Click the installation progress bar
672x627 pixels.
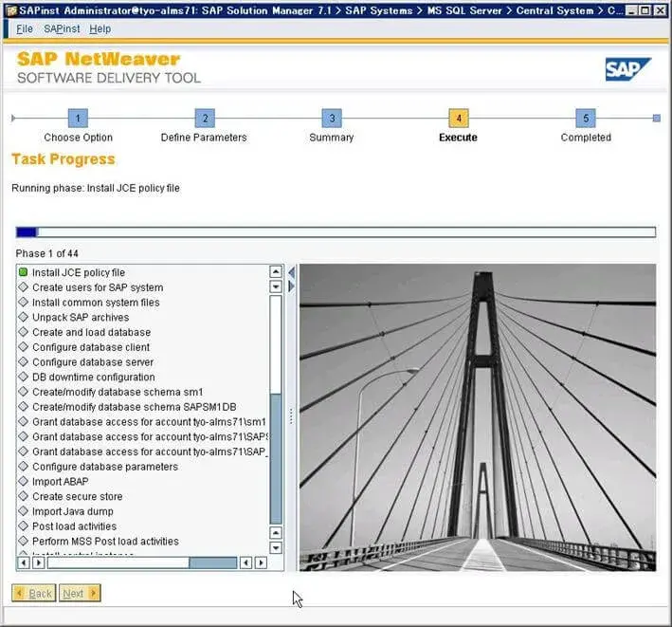coord(336,232)
